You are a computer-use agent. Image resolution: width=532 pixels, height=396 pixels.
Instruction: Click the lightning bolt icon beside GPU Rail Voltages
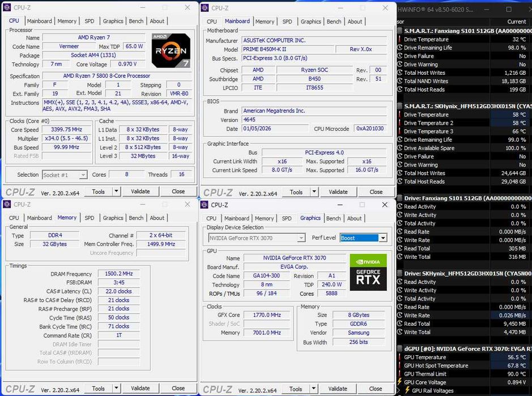point(407,390)
